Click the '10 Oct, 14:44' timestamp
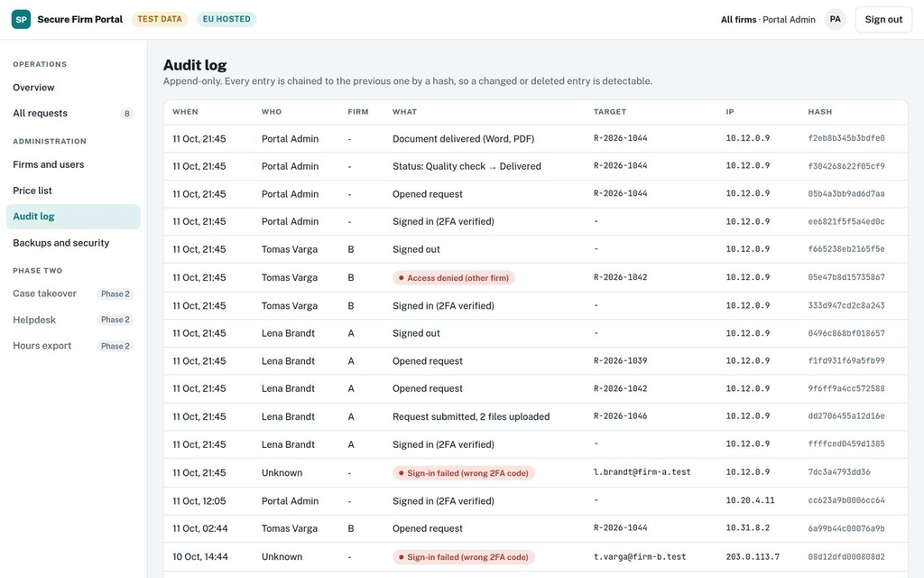The image size is (924, 578). 200,556
